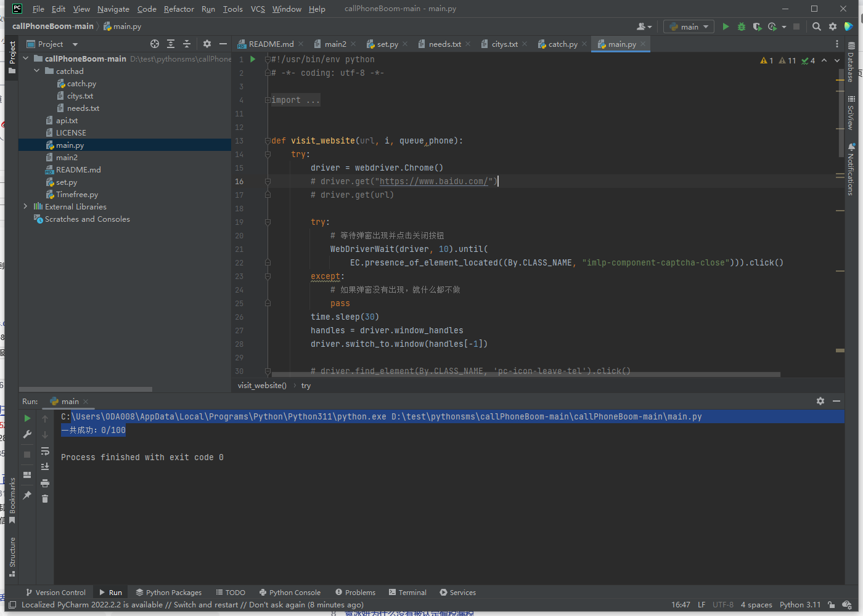Viewport: 863px width, 616px height.
Task: Run main with coverage using the shield icon
Action: (756, 26)
